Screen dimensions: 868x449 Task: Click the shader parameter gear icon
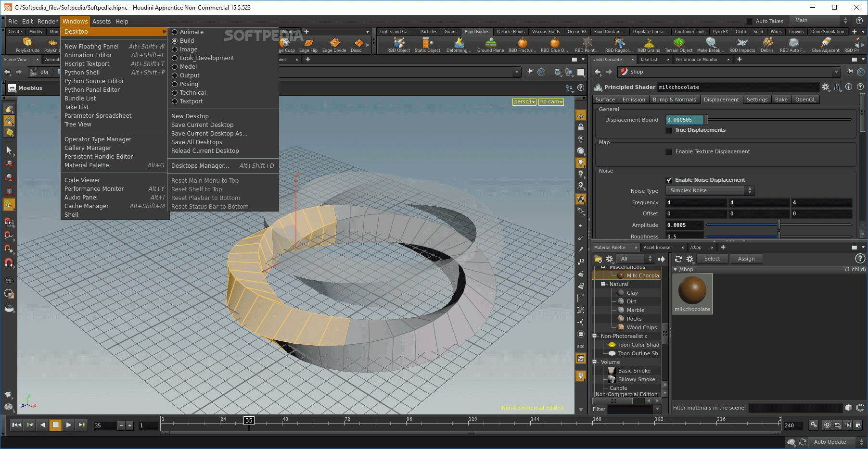tap(826, 87)
